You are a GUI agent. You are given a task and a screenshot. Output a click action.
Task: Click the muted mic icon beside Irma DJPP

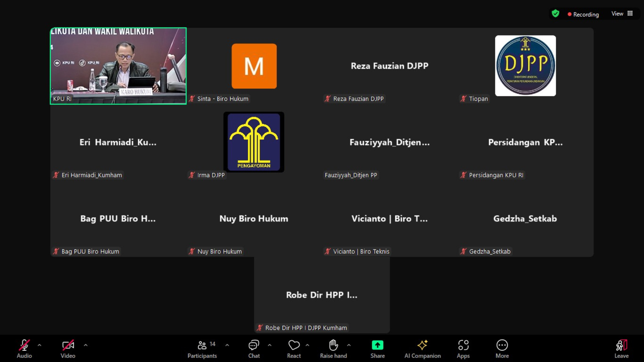(192, 175)
